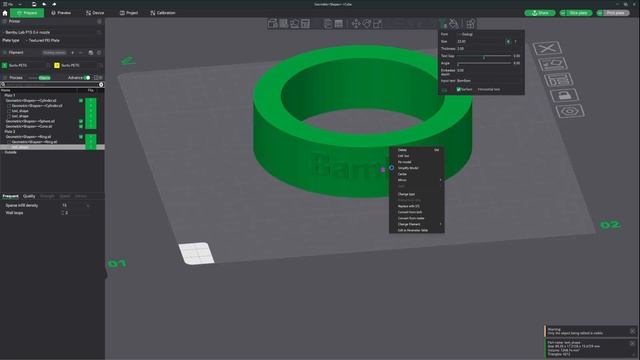640x360 pixels.
Task: Open printer settings icon in Printer header
Action: pos(99,21)
